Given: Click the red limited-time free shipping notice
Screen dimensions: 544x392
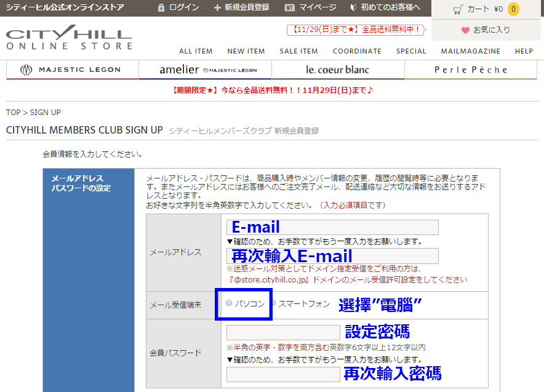Looking at the screenshot, I should point(271,90).
